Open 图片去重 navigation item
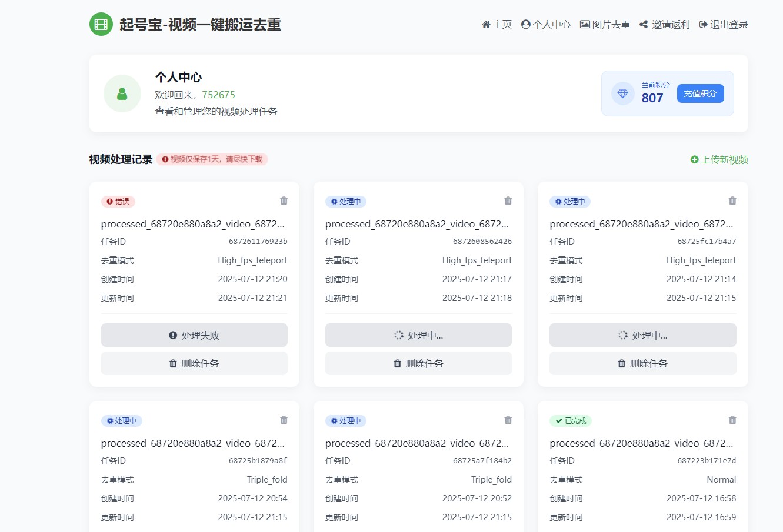This screenshot has width=783, height=532. 605,25
